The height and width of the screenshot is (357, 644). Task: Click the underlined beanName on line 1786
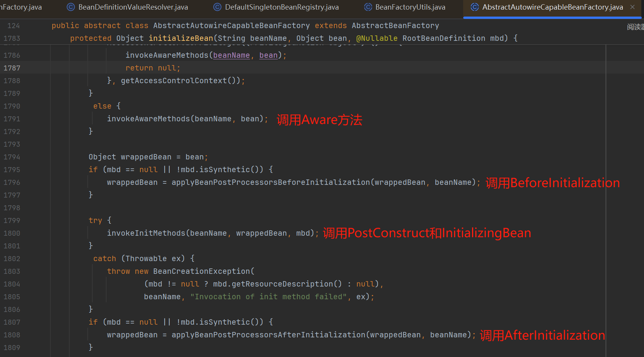click(x=231, y=55)
